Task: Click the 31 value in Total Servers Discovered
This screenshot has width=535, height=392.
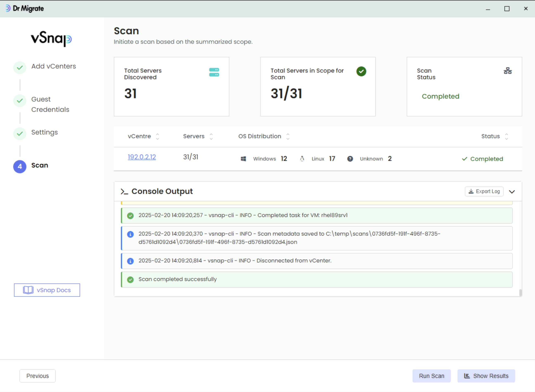Action: (x=130, y=93)
